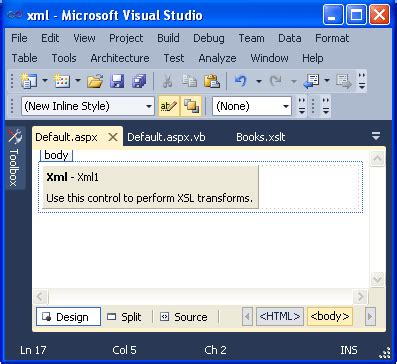Click the INS indicator in status bar
This screenshot has height=364, width=397.
pyautogui.click(x=349, y=350)
